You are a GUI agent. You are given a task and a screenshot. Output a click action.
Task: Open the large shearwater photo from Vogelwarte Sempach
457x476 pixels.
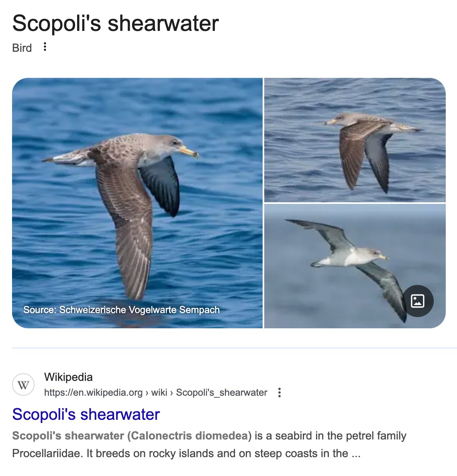pos(137,203)
